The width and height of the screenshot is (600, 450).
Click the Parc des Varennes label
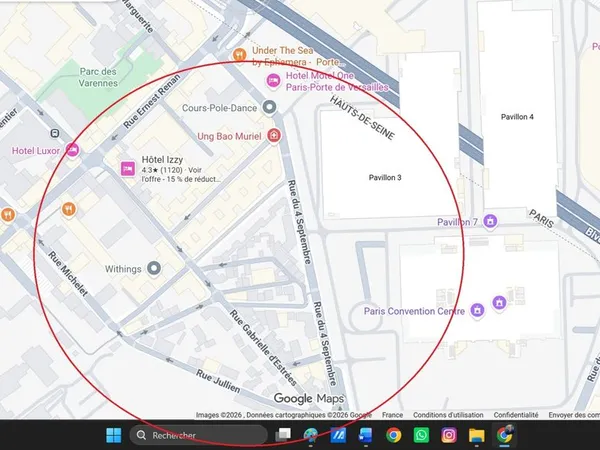pyautogui.click(x=98, y=77)
